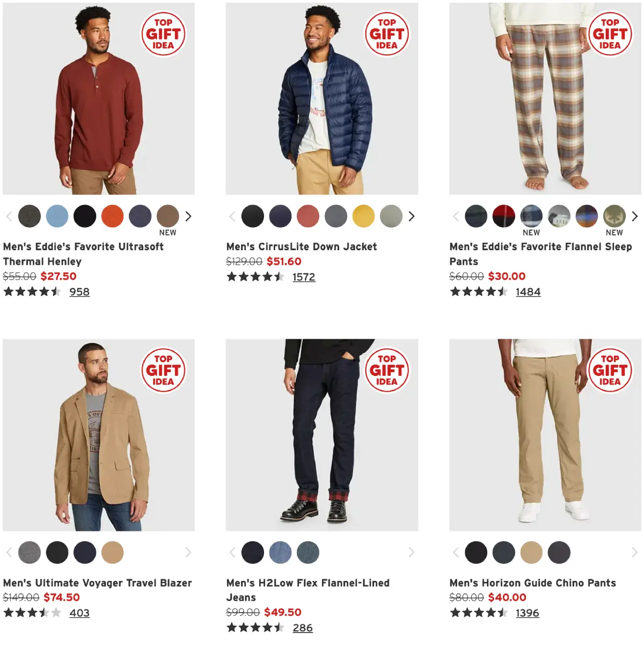View 1484 reviews for Flannel Sleep Pants
This screenshot has height=669, width=644.
(528, 292)
